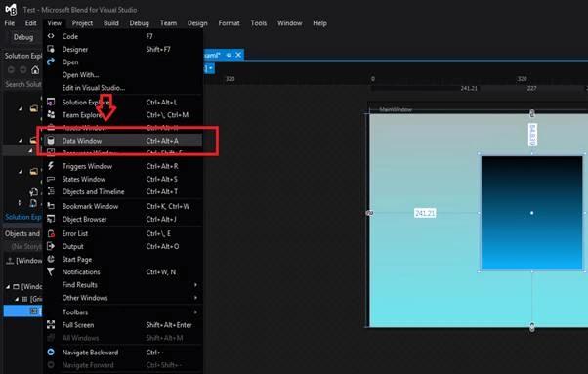Click the Full Screen arrows icon

51,324
